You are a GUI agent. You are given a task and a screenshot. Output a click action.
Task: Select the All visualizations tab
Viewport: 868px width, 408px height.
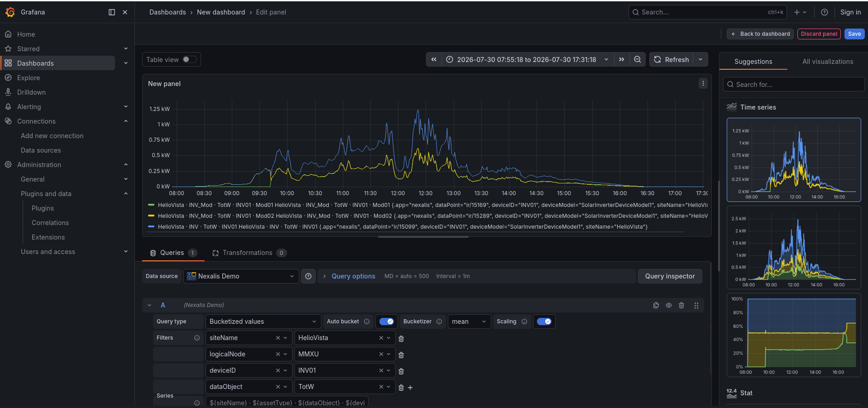[x=828, y=62]
